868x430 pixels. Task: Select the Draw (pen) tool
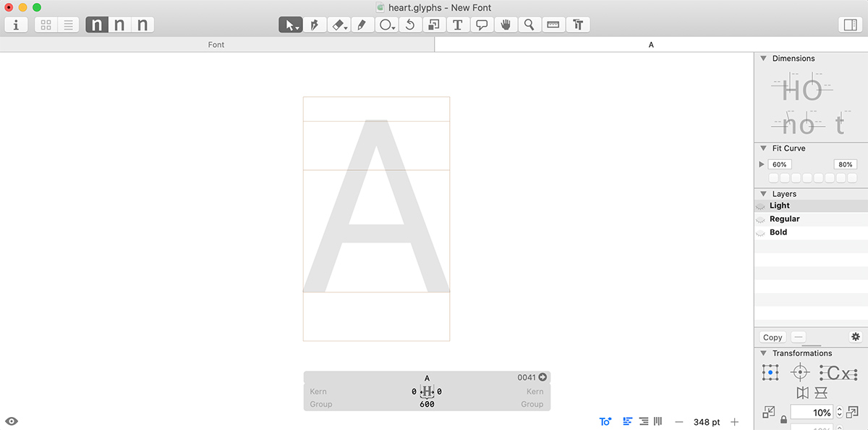click(x=314, y=25)
